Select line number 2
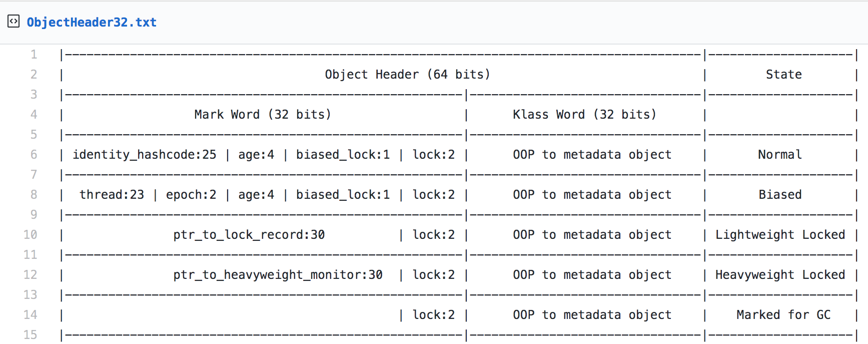Viewport: 868px width, 344px height. (x=34, y=74)
